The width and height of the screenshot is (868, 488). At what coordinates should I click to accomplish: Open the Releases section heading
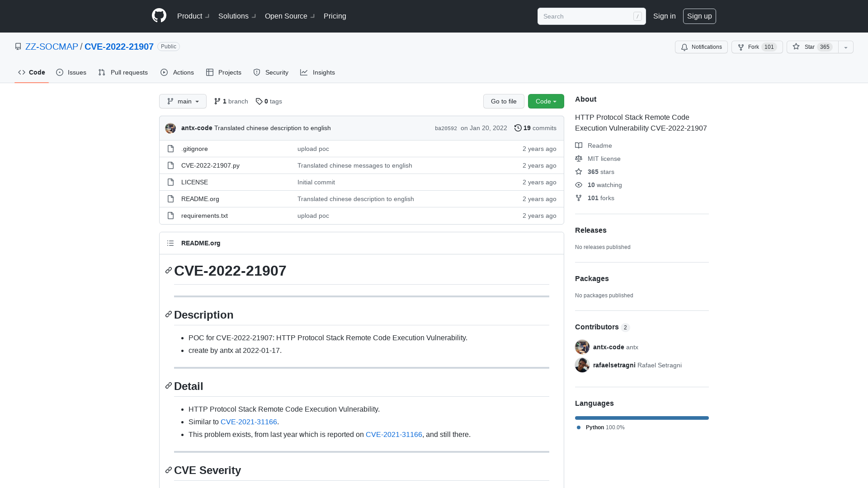[590, 230]
